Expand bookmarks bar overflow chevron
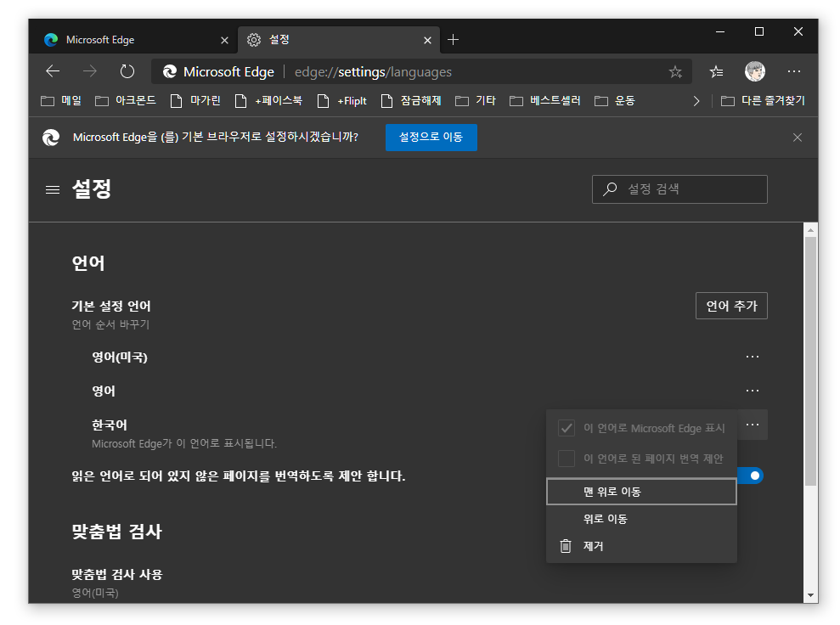This screenshot has height=625, width=840. tap(696, 101)
